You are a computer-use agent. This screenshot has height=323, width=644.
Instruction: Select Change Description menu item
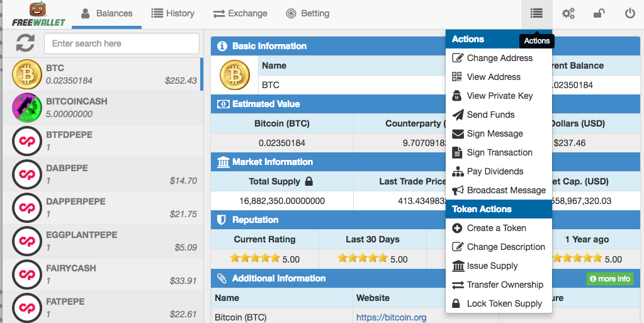499,247
